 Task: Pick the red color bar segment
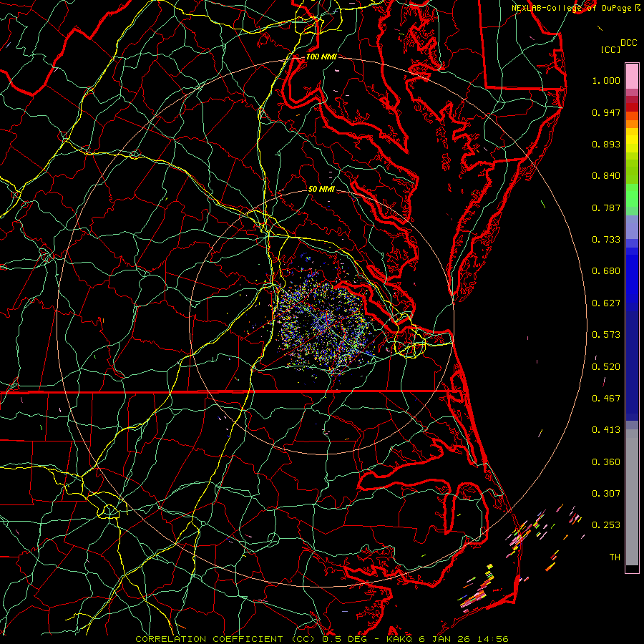click(632, 107)
